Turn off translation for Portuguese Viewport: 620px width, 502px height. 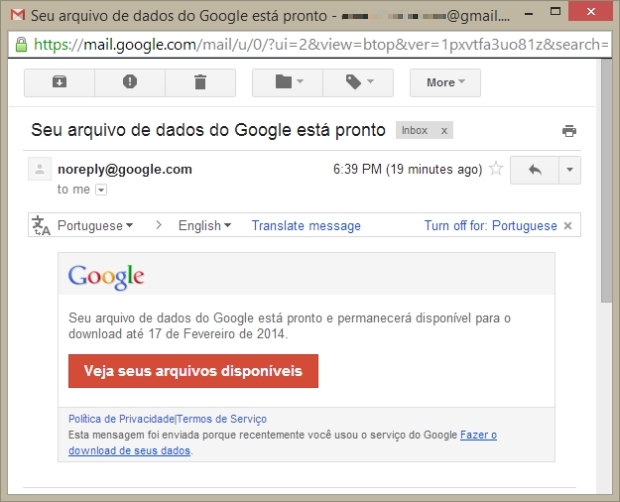pos(490,226)
